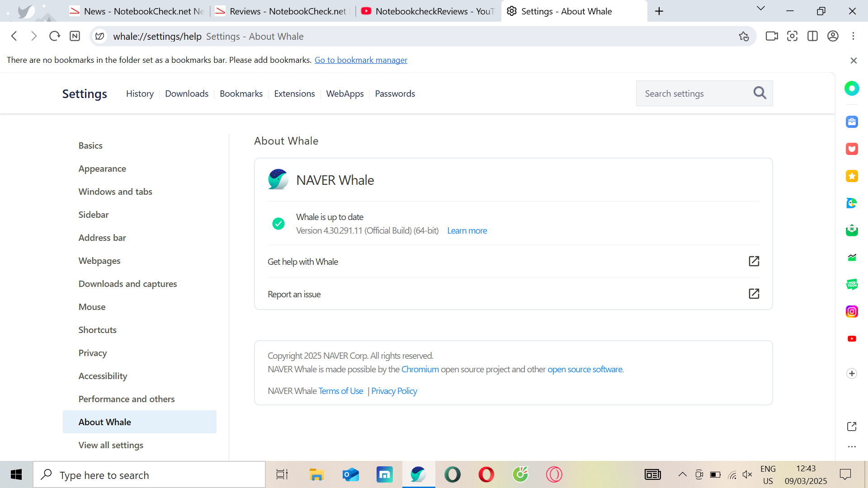Open the Terms of Use link

tap(341, 391)
